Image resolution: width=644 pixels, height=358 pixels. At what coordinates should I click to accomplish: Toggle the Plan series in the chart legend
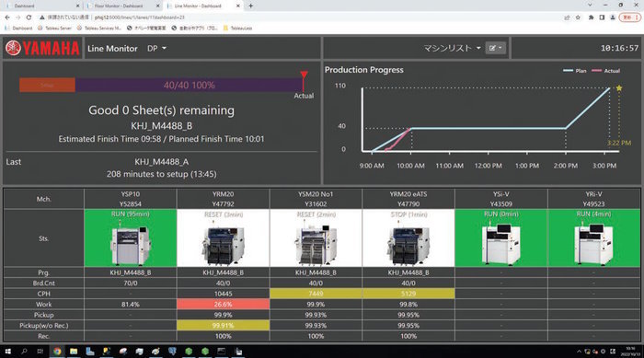click(x=575, y=71)
